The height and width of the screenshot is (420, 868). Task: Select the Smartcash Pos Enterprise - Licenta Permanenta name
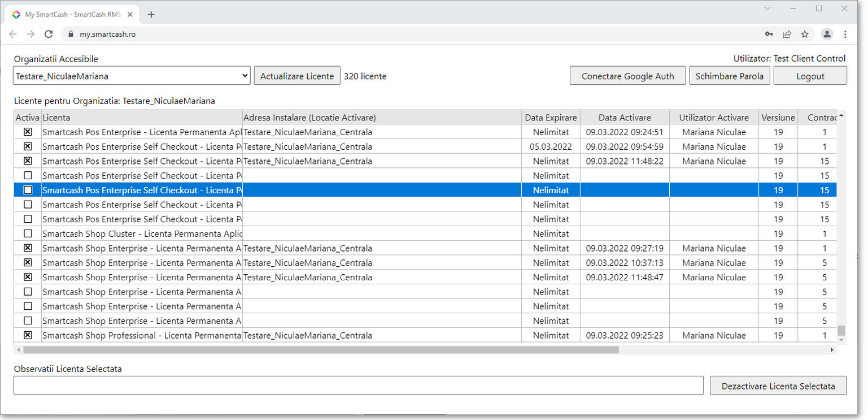(142, 132)
